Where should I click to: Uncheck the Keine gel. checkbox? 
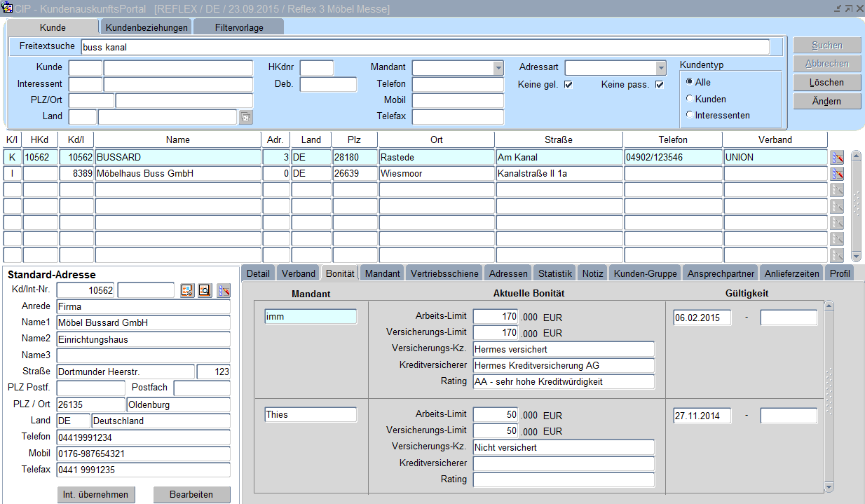point(568,85)
